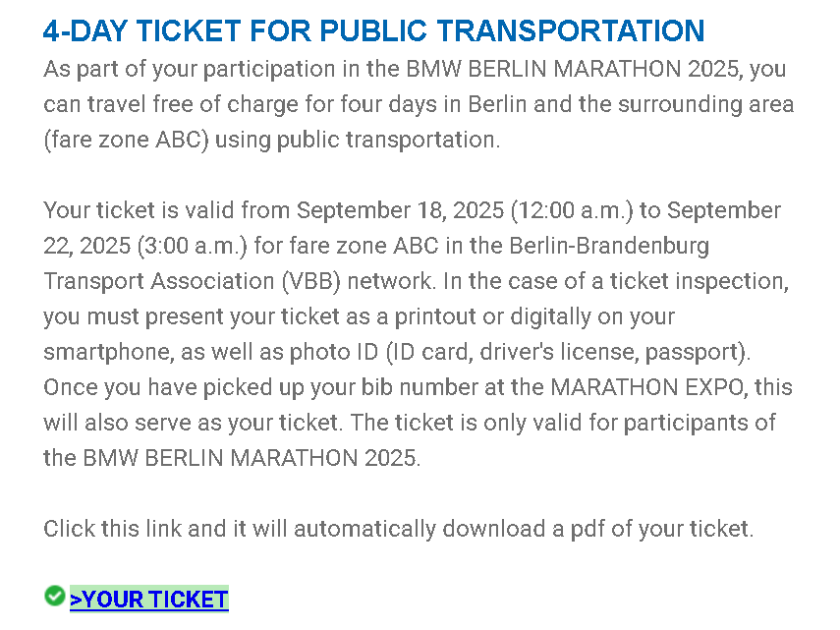Image resolution: width=840 pixels, height=630 pixels.
Task: Click the text 'BMW BERLIN MARATHON 2025, you' in first paragraph
Action: click(595, 69)
